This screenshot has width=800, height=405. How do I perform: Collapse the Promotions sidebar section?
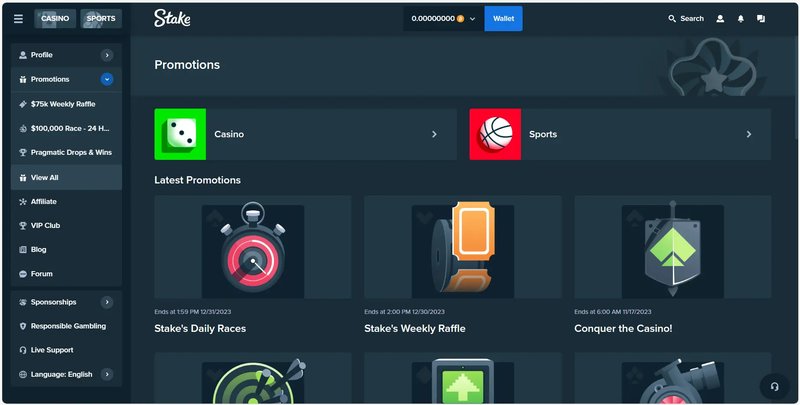coord(107,79)
